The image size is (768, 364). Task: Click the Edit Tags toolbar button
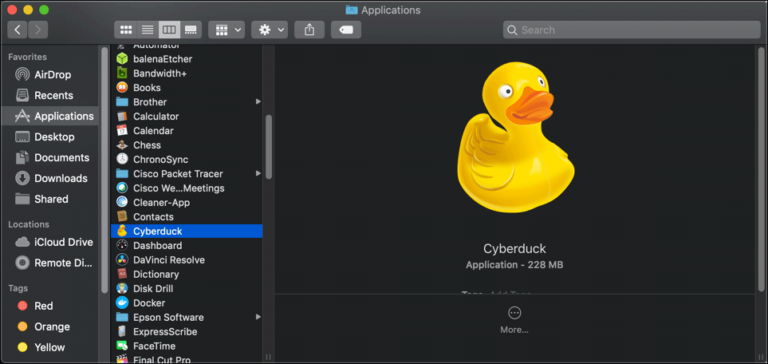(x=346, y=30)
